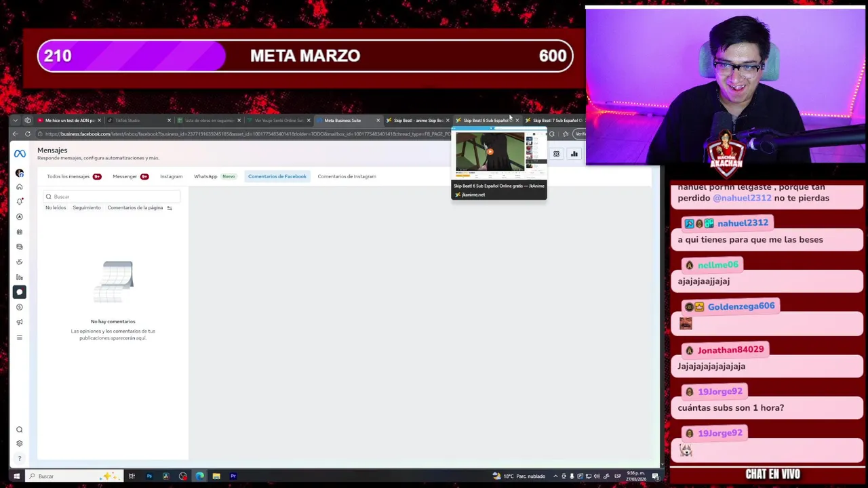This screenshot has height=488, width=868.
Task: Open the Content icon in sidebar
Action: coord(20,247)
